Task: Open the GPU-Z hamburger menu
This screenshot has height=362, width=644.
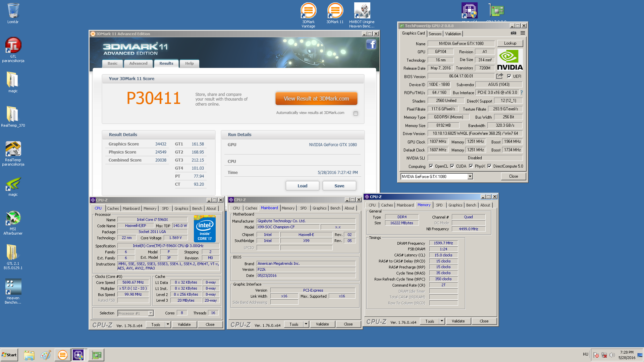Action: pyautogui.click(x=523, y=33)
